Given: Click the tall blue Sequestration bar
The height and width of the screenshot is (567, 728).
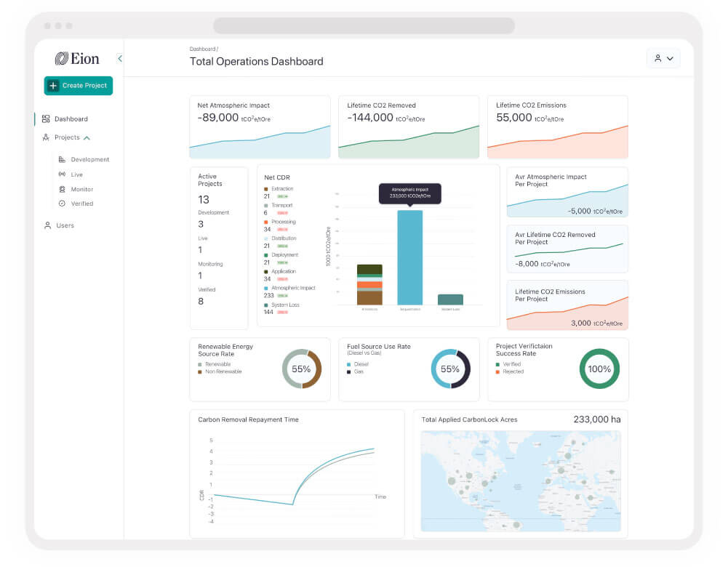Looking at the screenshot, I should [x=410, y=257].
